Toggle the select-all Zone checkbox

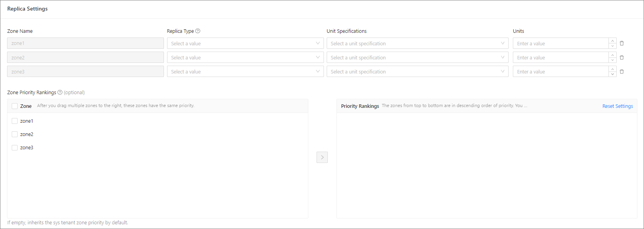point(15,106)
